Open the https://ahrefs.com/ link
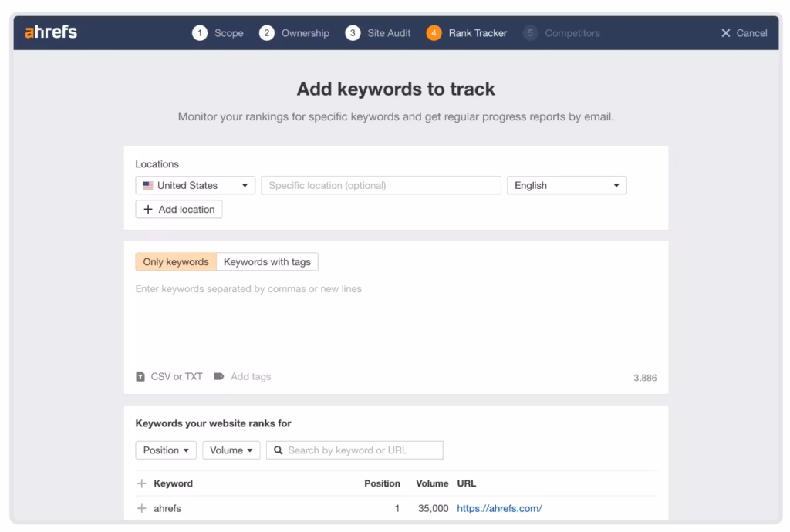The width and height of the screenshot is (790, 532). [499, 508]
